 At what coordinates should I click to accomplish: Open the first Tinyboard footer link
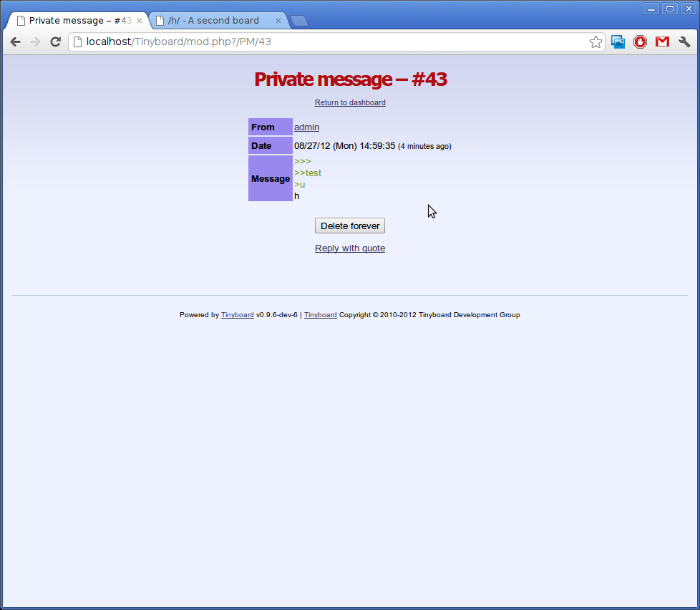(237, 315)
